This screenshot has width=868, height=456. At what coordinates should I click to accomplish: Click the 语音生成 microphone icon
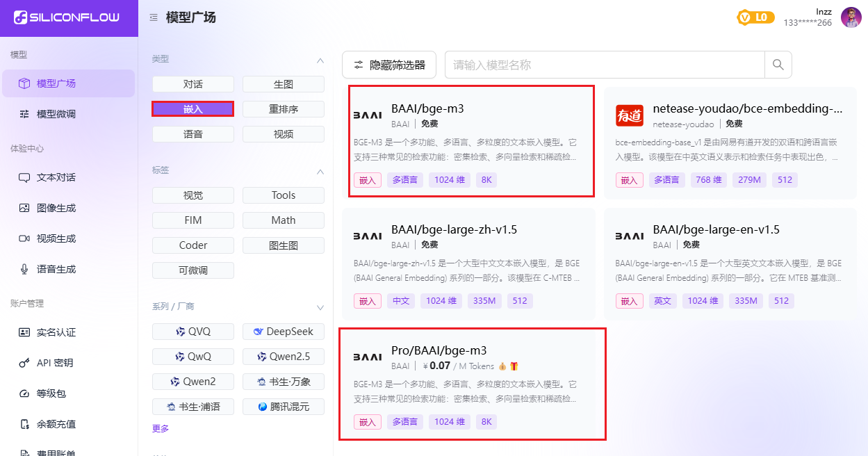click(x=24, y=269)
